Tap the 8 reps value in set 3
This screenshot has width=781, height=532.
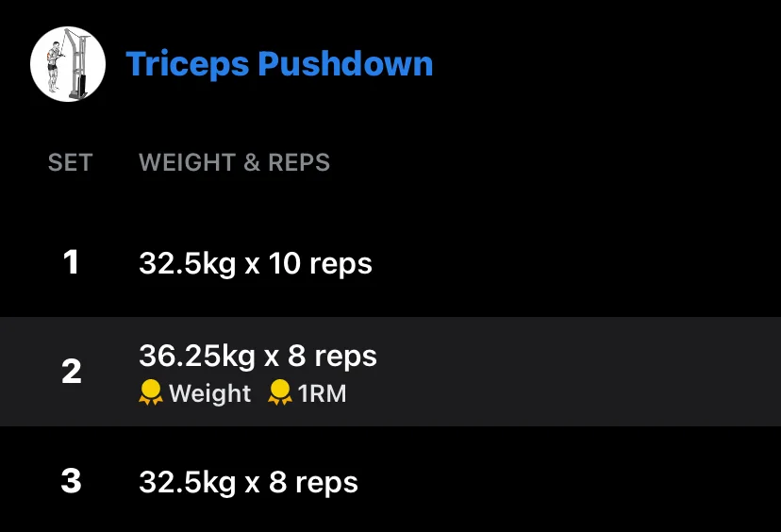(x=314, y=483)
